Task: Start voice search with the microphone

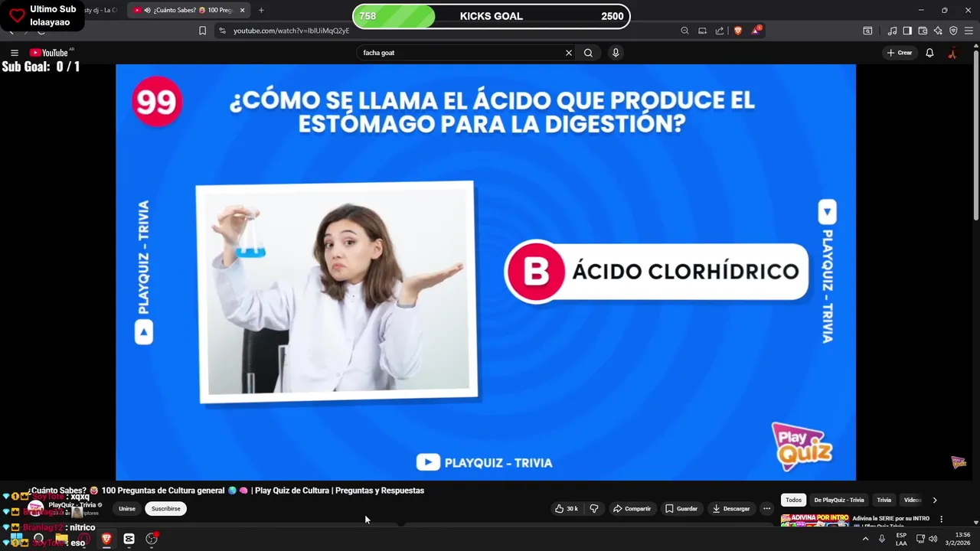Action: click(x=616, y=53)
